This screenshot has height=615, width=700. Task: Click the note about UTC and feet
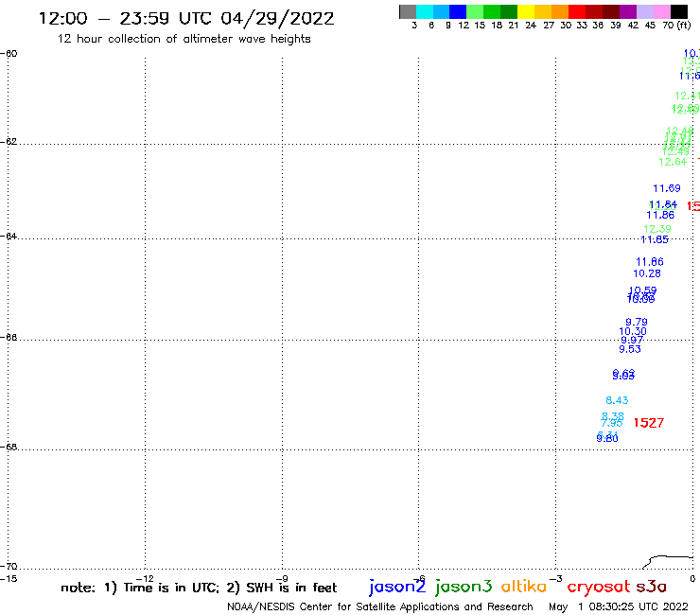click(x=199, y=588)
